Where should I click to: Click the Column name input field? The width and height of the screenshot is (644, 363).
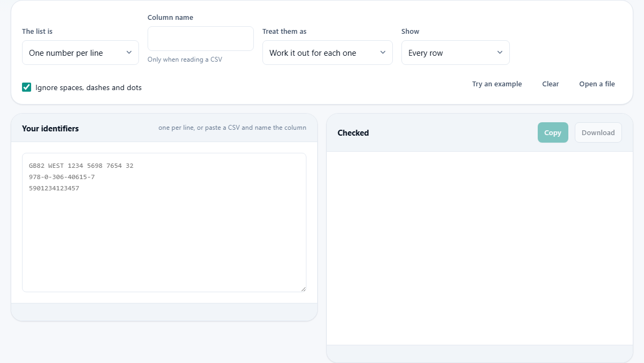coord(201,39)
